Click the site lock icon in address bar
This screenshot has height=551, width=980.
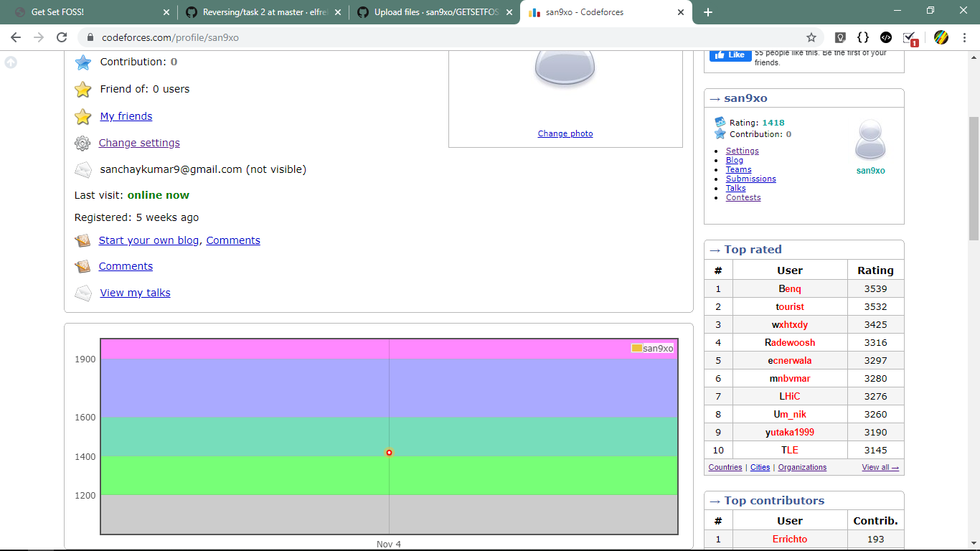(x=90, y=37)
